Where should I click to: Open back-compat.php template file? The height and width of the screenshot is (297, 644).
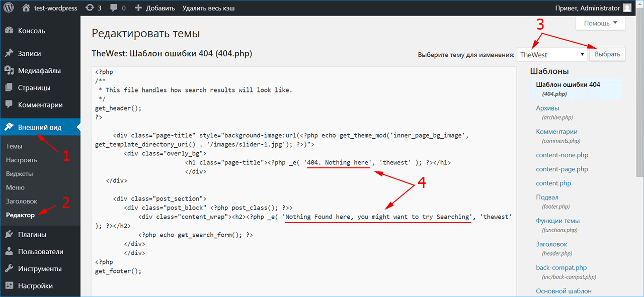561,268
